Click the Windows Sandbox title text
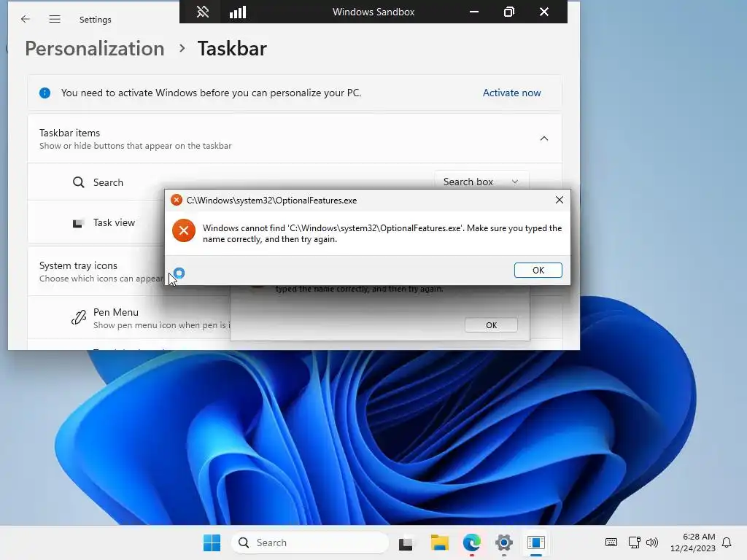 coord(373,12)
